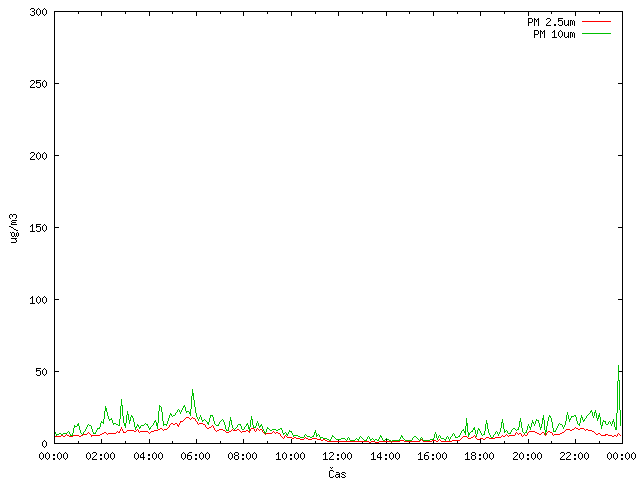Click the PM 10um legend label
Image resolution: width=640 pixels, height=480 pixels.
554,34
